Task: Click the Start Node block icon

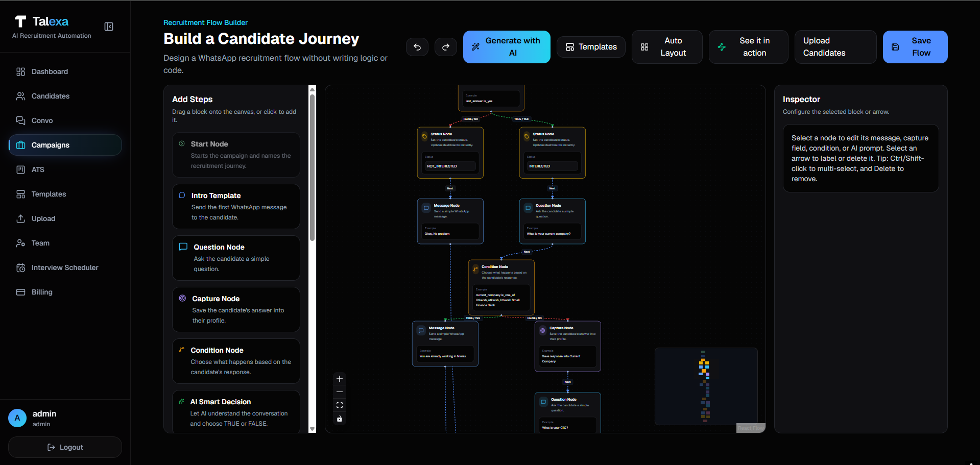Action: pyautogui.click(x=182, y=144)
